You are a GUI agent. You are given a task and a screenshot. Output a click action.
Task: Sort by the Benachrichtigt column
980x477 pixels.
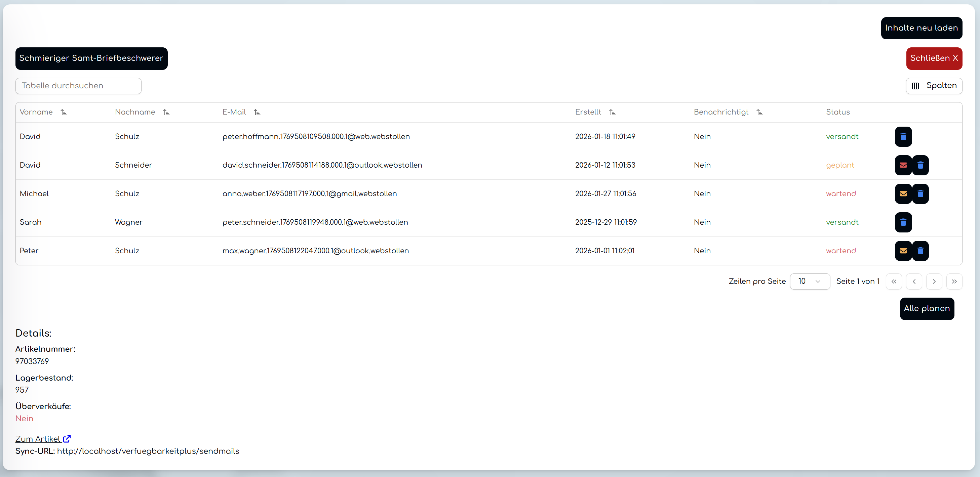(759, 112)
